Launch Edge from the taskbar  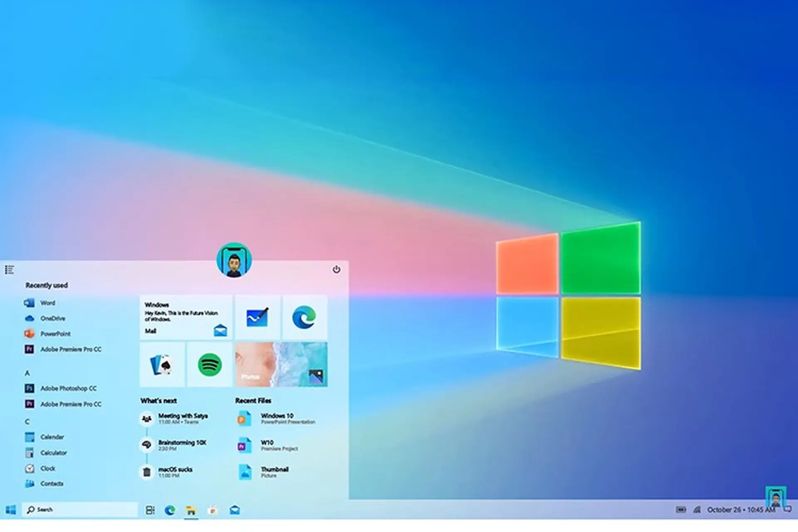click(170, 510)
